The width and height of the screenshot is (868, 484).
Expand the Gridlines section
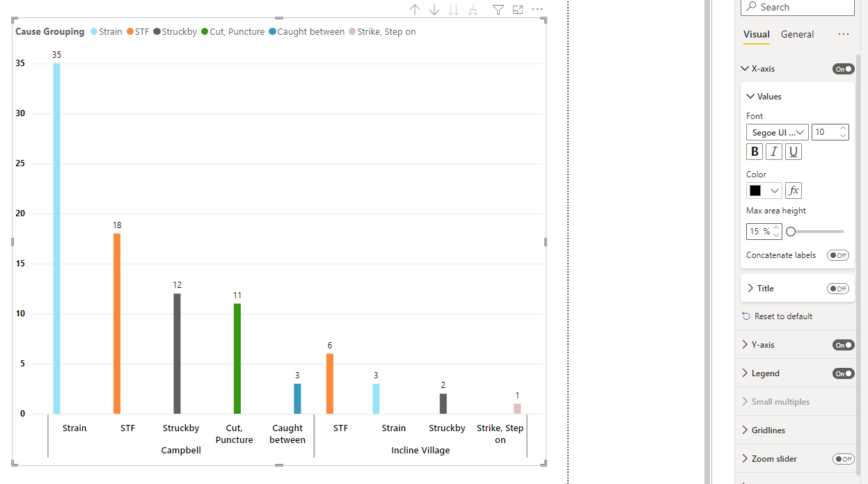point(745,430)
